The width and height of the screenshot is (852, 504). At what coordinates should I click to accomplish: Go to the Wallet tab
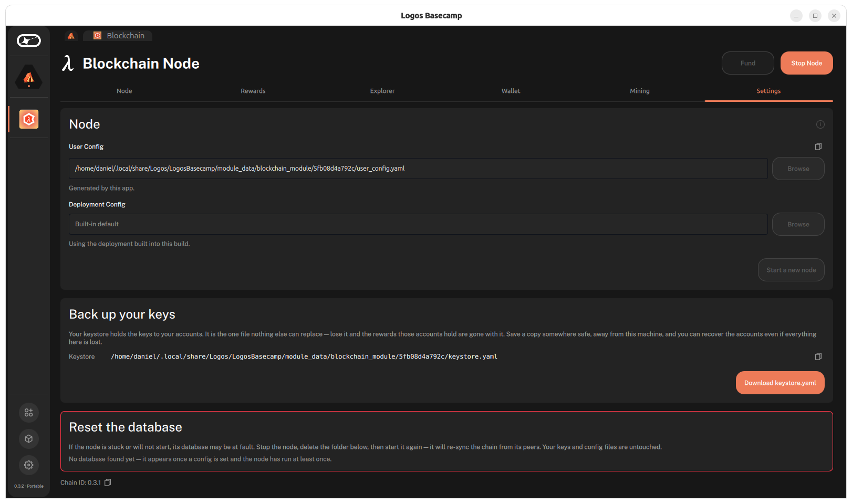click(x=511, y=91)
